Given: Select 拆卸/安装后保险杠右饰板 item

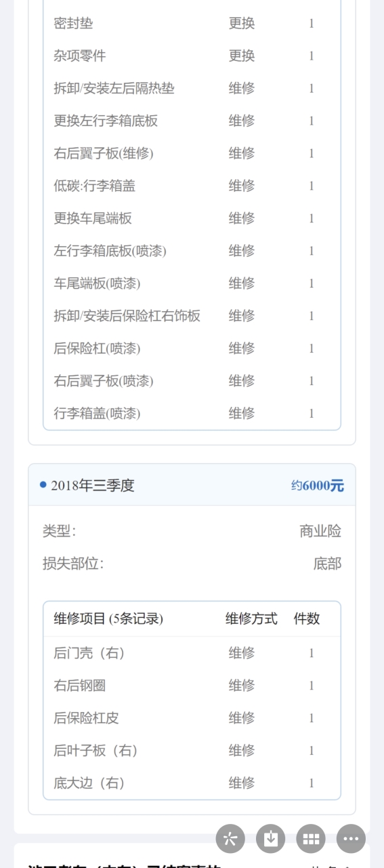Looking at the screenshot, I should pos(127,316).
